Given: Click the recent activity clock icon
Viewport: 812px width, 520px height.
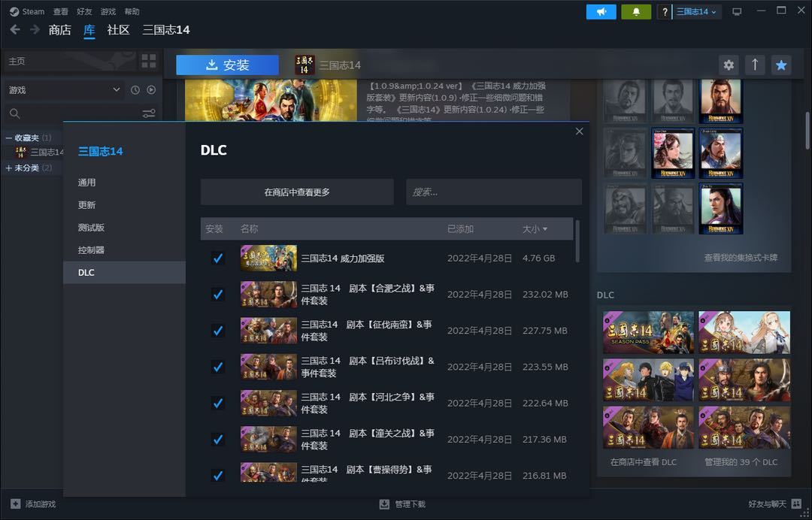Looking at the screenshot, I should click(135, 90).
